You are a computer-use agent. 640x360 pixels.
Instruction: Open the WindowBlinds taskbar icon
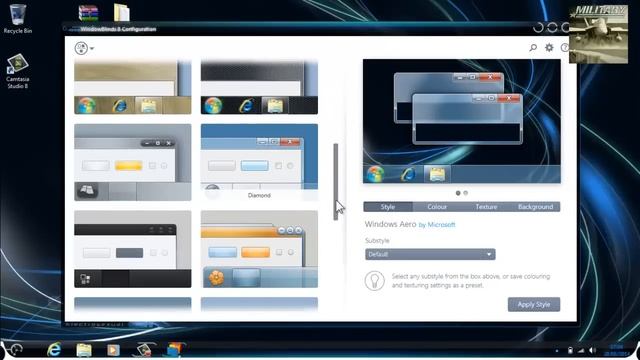[x=174, y=350]
